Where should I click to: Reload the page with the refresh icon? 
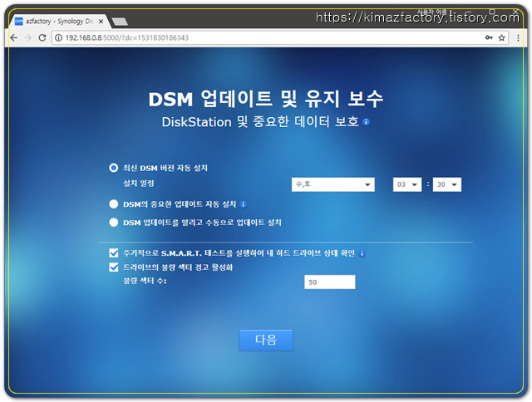[42, 37]
